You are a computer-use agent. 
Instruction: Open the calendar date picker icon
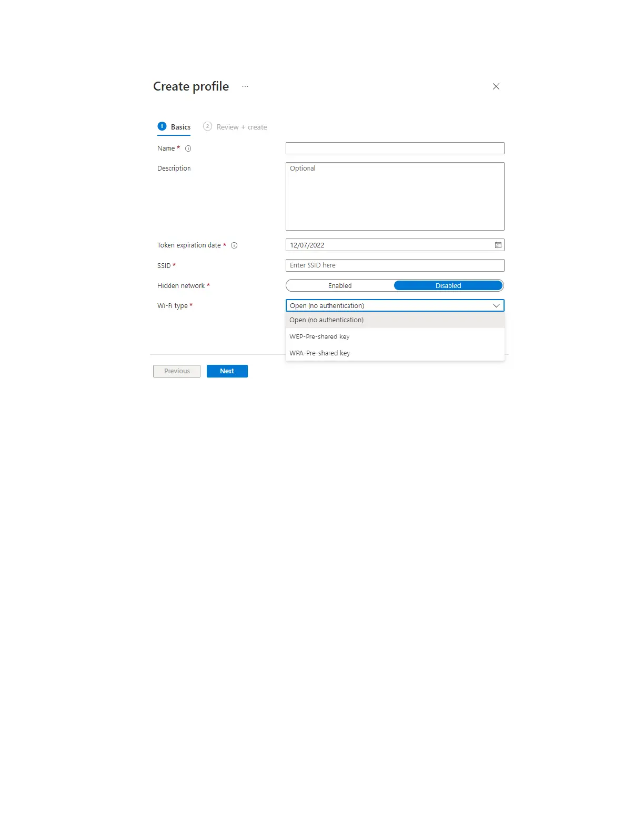(498, 245)
